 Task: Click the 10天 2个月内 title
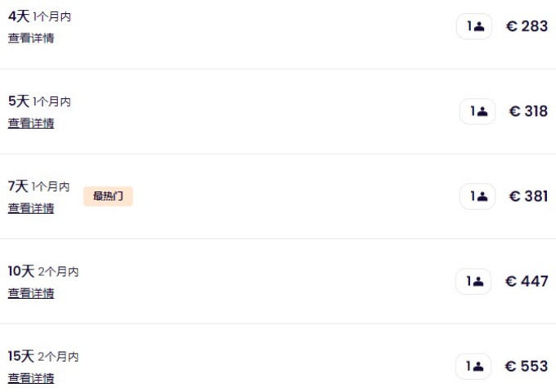[43, 271]
